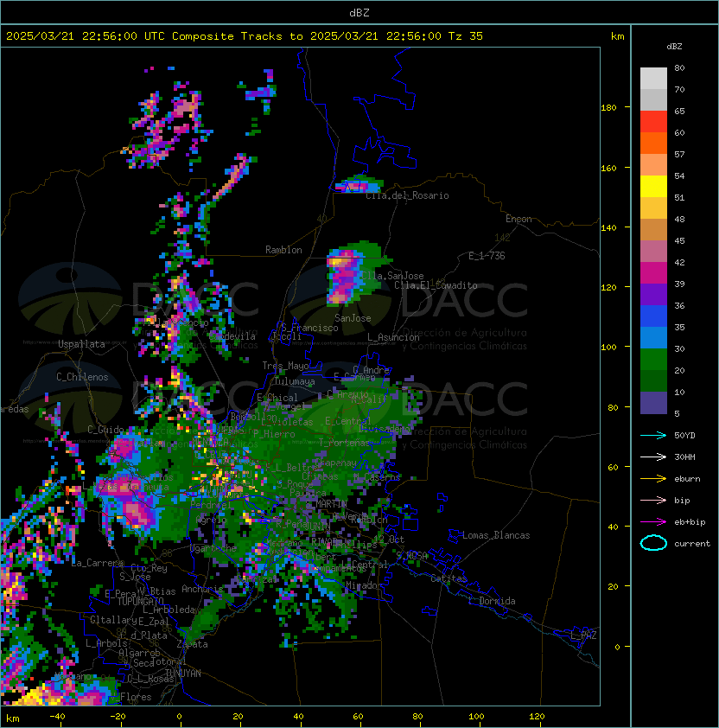Click the -40 km horizontal axis tick
The image size is (719, 728).
57,717
